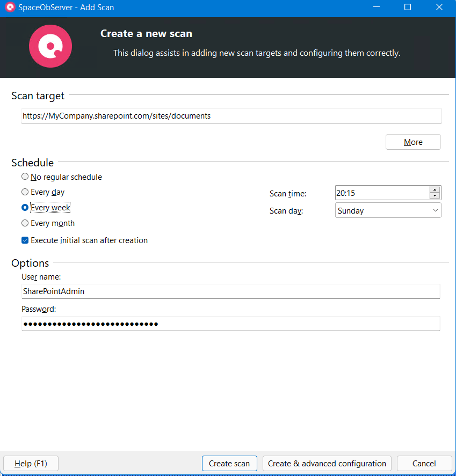Screen dimensions: 456x476
Task: Click the 'Scan day:' label
Action: (x=286, y=211)
